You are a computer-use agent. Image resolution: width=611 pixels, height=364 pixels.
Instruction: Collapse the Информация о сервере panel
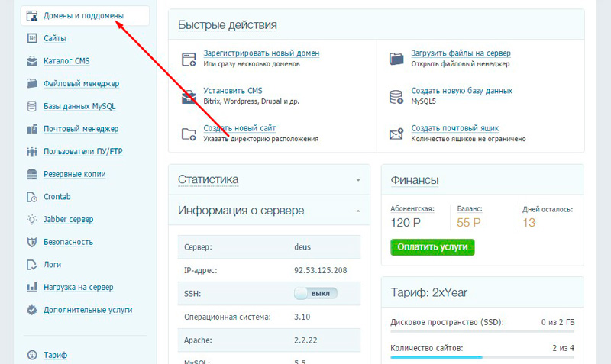pos(357,211)
